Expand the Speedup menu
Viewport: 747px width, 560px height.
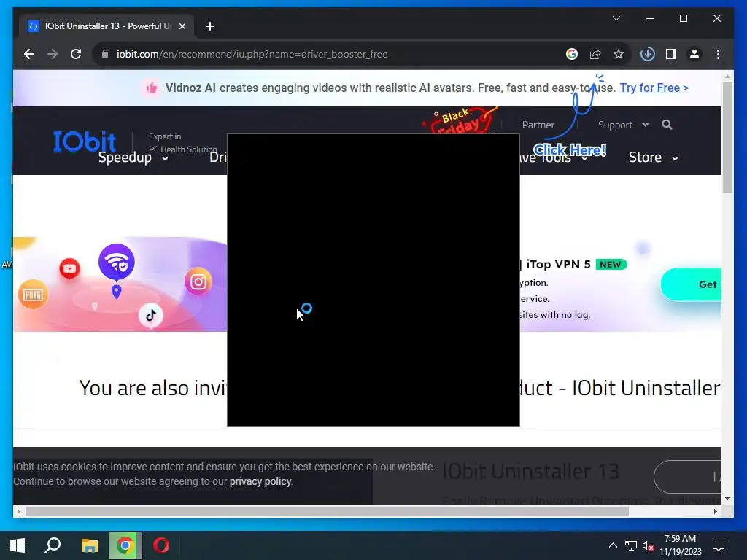pyautogui.click(x=133, y=157)
